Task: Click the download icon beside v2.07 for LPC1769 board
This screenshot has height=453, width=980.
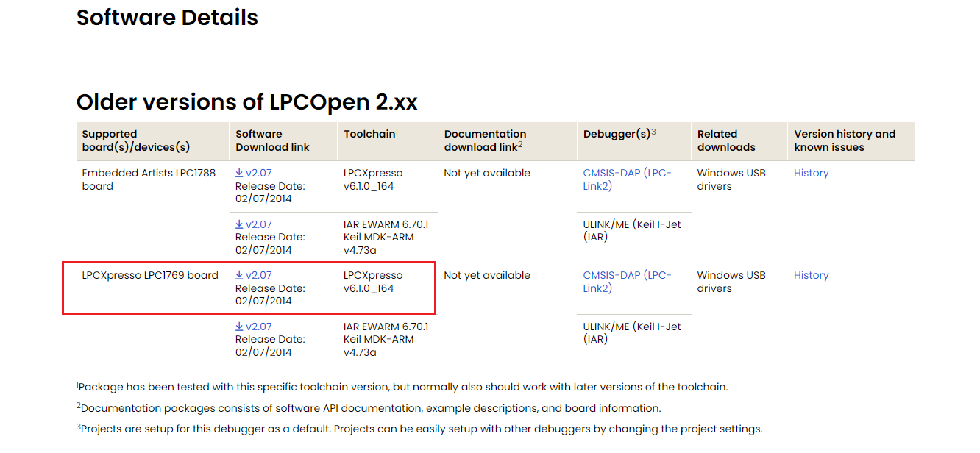Action: tap(239, 274)
